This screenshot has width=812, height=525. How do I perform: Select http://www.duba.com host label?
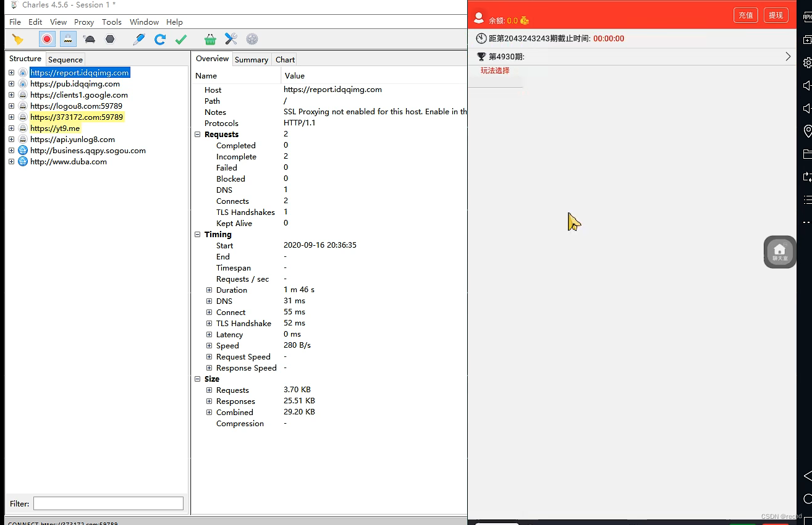click(x=69, y=162)
